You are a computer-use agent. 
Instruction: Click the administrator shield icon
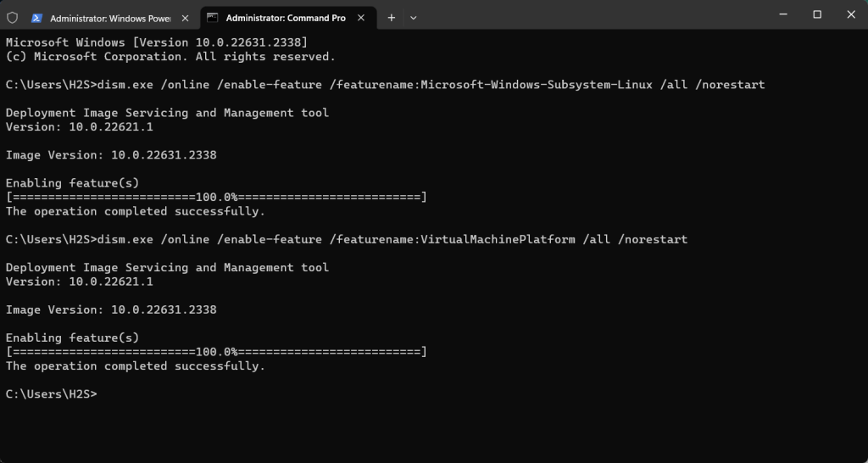12,18
